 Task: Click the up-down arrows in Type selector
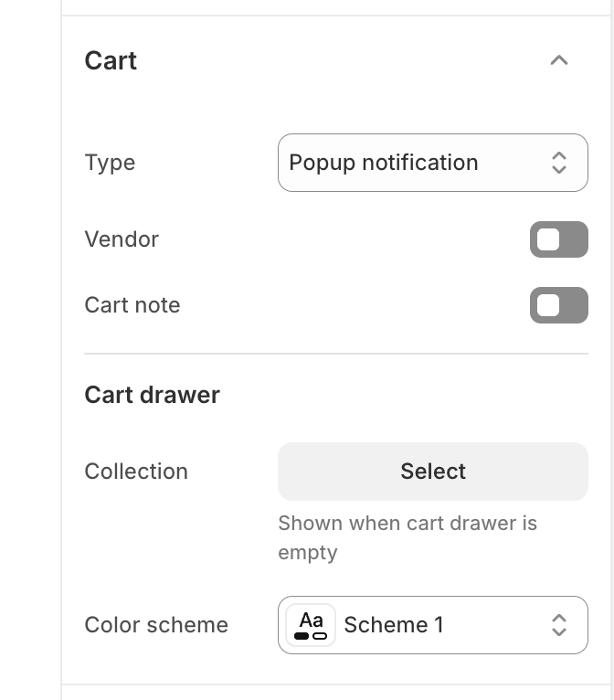click(x=559, y=163)
